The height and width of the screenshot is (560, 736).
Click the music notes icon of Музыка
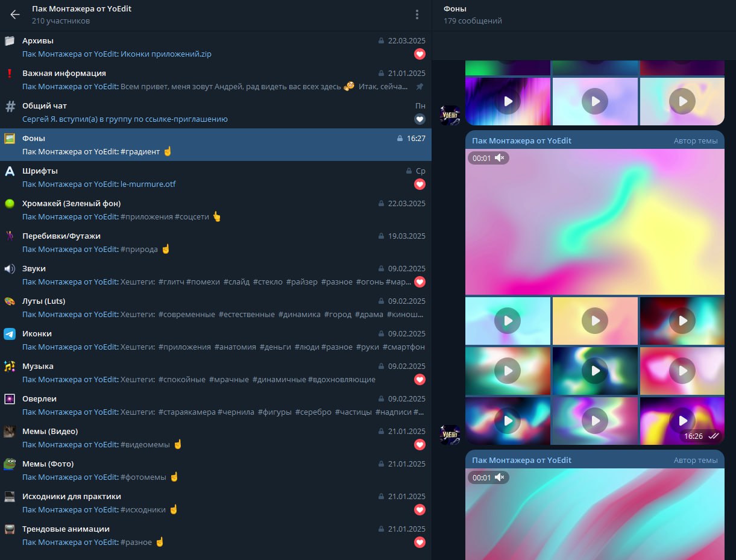tap(10, 367)
